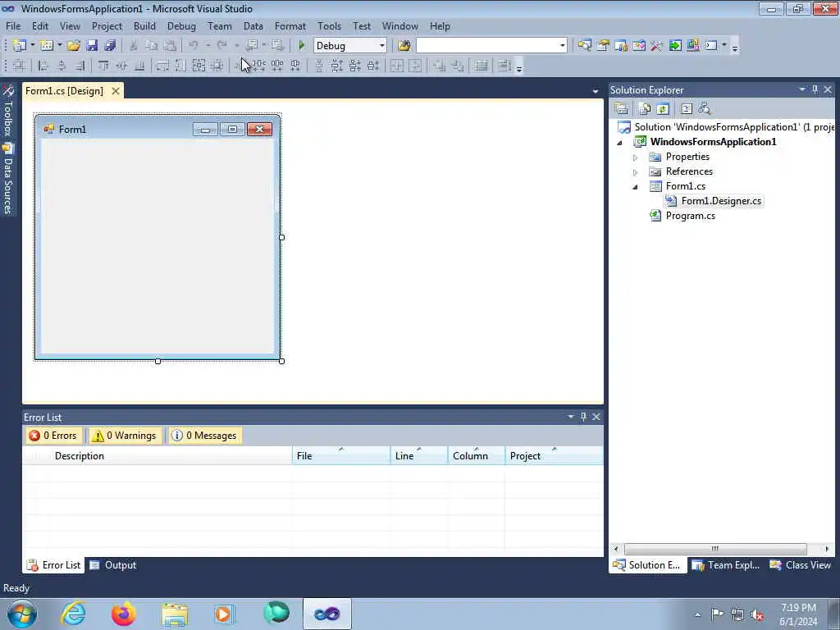Open the Tools menu
The height and width of the screenshot is (630, 840).
tap(329, 26)
